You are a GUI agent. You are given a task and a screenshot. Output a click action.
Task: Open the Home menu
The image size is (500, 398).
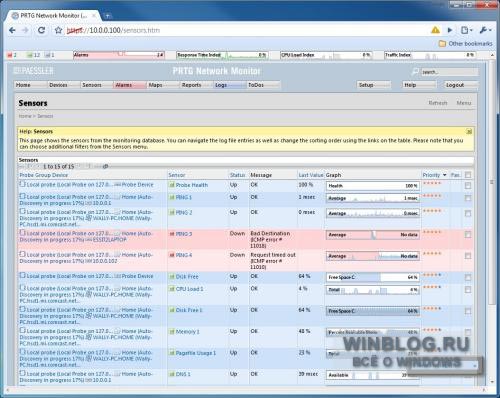click(30, 85)
